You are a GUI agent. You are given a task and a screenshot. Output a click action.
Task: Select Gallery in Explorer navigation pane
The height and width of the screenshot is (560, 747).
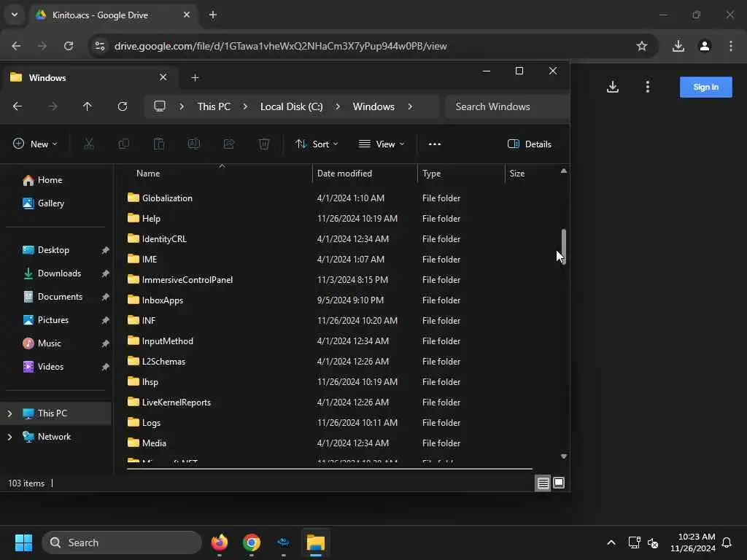point(43,203)
